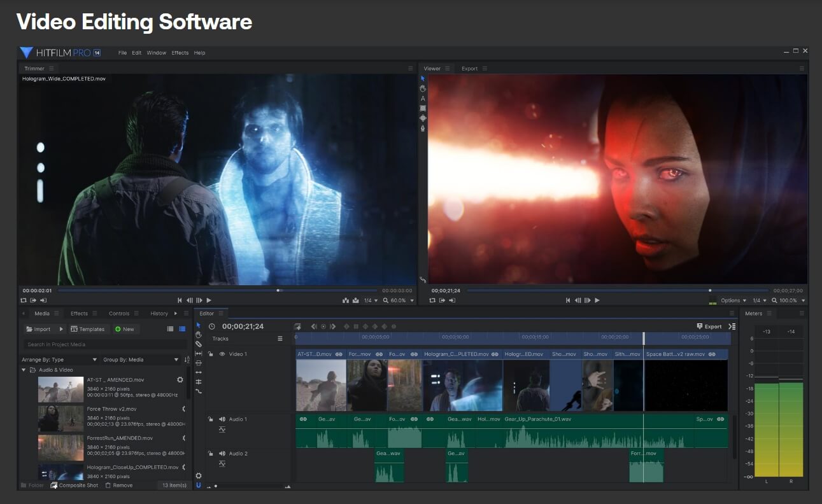Image resolution: width=822 pixels, height=504 pixels.
Task: Select the Editor slice razor tool
Action: [x=199, y=344]
